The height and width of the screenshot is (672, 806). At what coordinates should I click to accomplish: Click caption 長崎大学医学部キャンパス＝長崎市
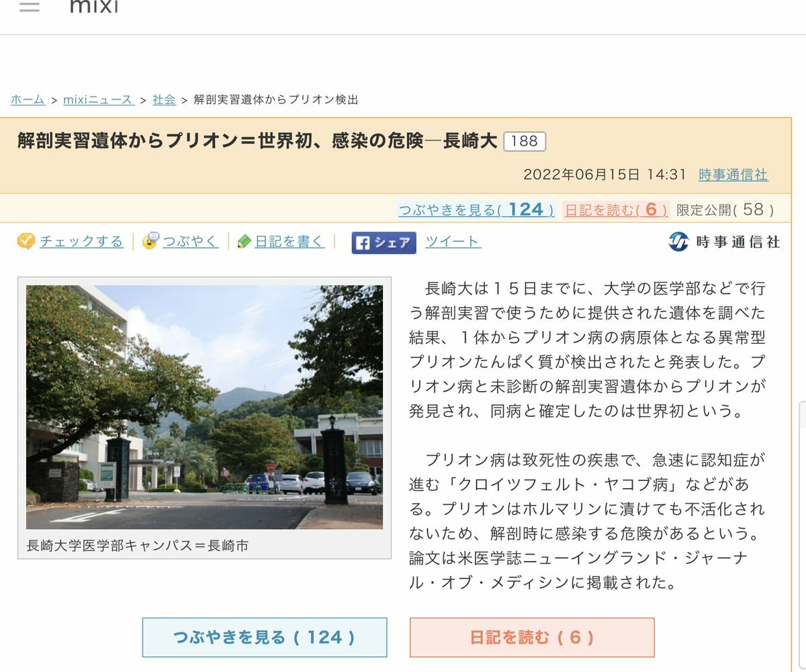[138, 546]
